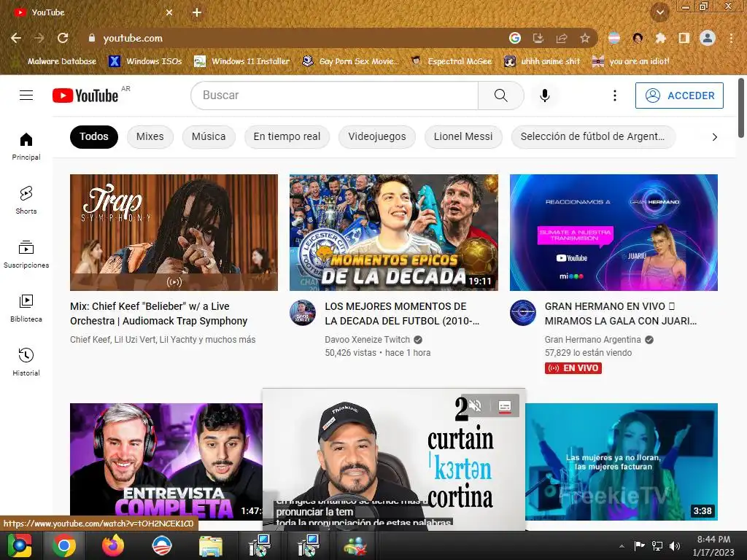Show hidden tray icons arrow

[x=622, y=546]
